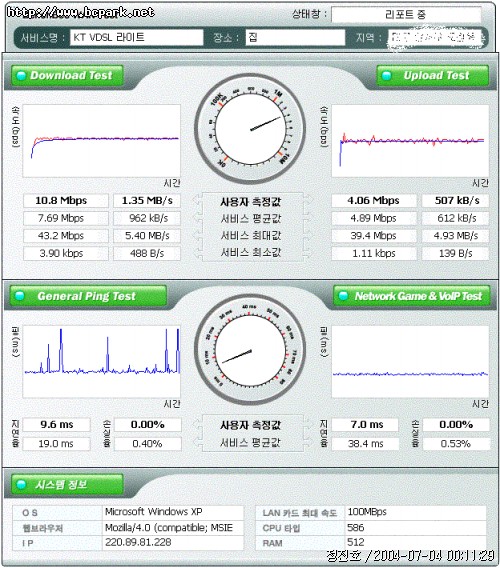Select the 1.35 MB/s download value
This screenshot has width=500, height=568.
coord(147,200)
